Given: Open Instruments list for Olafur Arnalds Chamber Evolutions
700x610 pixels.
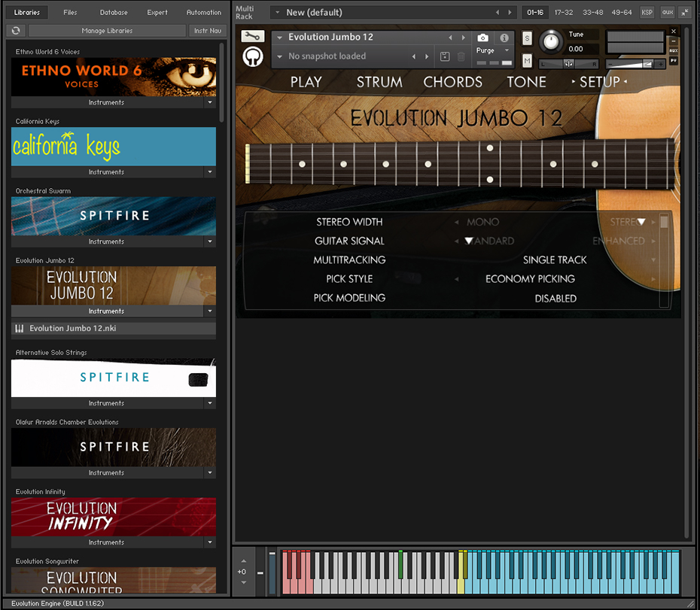Looking at the screenshot, I should coord(106,473).
